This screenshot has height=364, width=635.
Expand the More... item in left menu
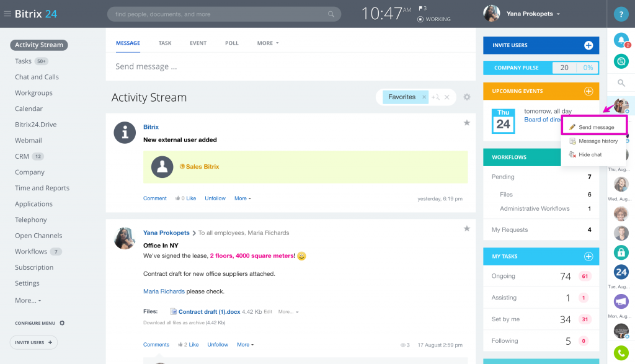(x=28, y=300)
